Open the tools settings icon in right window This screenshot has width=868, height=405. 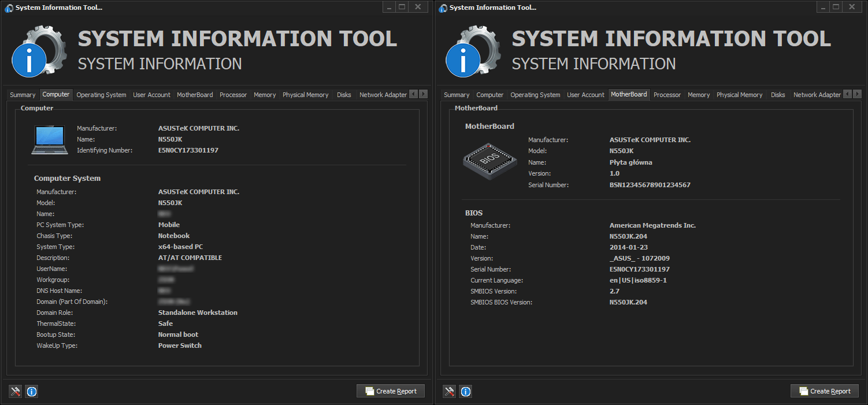click(450, 392)
